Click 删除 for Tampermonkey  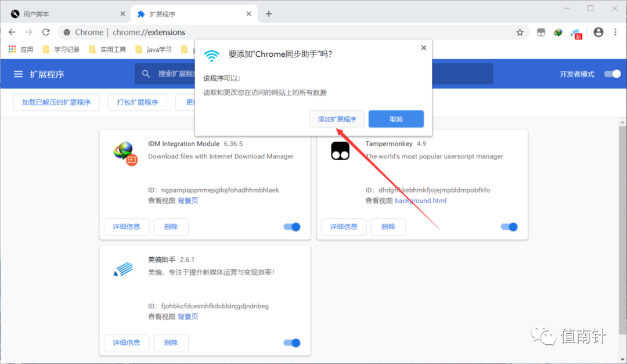[x=388, y=227]
